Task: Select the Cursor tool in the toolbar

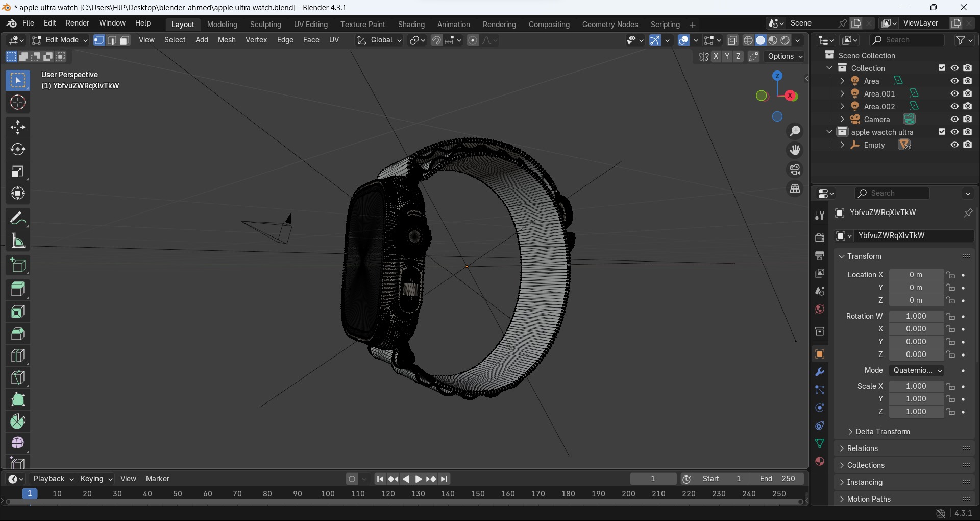Action: (18, 103)
